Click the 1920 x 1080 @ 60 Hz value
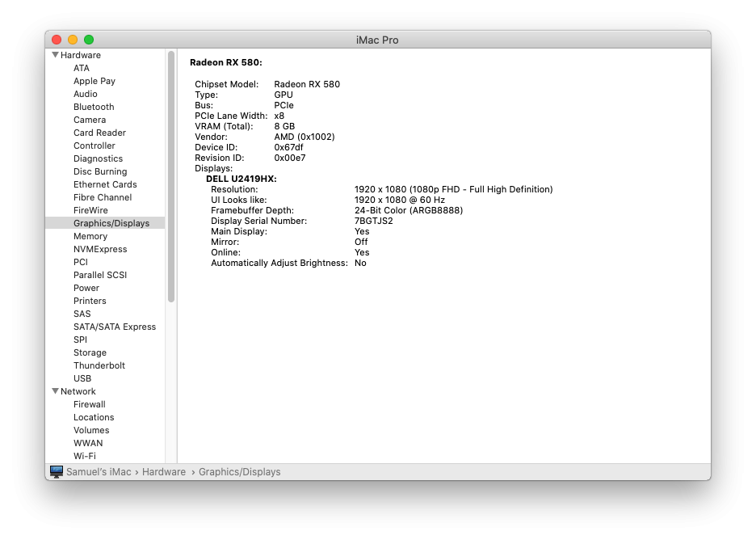This screenshot has height=540, width=756. [400, 200]
